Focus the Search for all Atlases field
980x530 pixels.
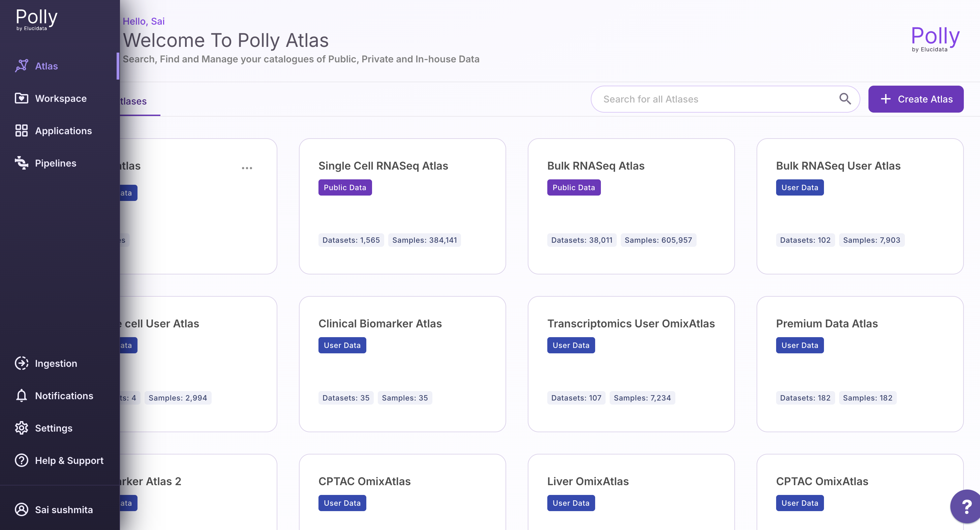pyautogui.click(x=715, y=99)
